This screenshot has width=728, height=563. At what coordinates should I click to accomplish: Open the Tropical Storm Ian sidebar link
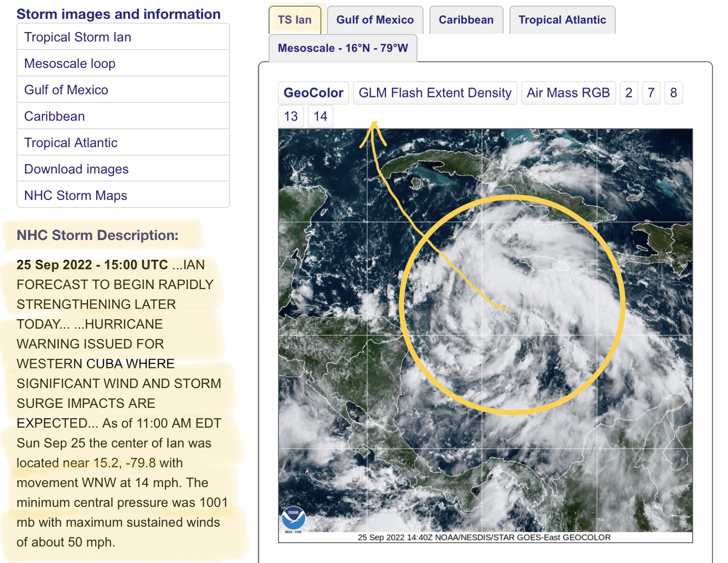point(123,37)
